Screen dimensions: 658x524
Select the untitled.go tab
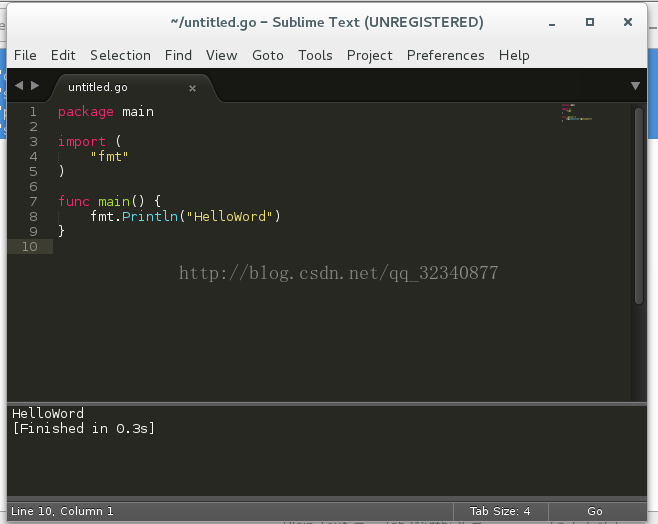(x=134, y=87)
